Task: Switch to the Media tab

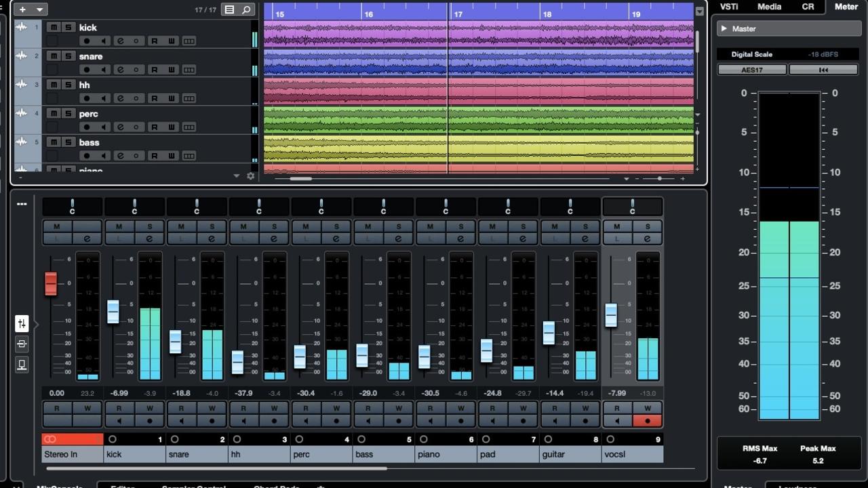Action: click(769, 7)
